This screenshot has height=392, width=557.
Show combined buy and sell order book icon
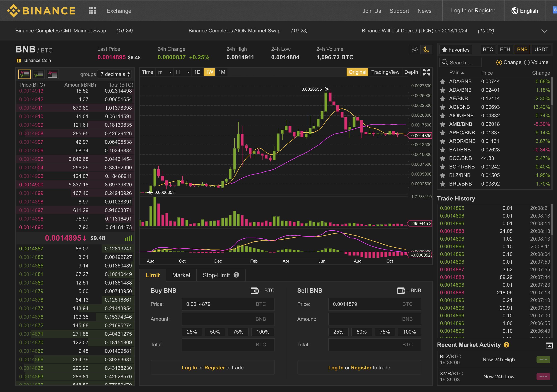click(x=25, y=74)
